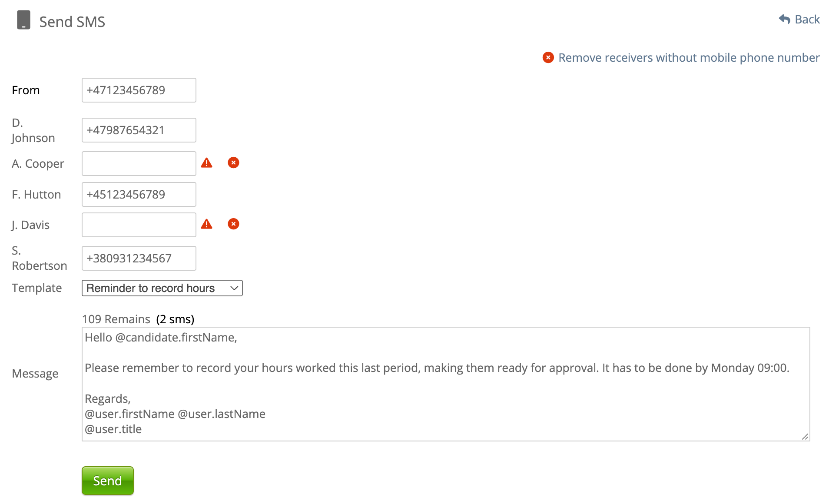Click warning triangle next to J. Davis
Screen dimensions: 829x504
[x=206, y=224]
